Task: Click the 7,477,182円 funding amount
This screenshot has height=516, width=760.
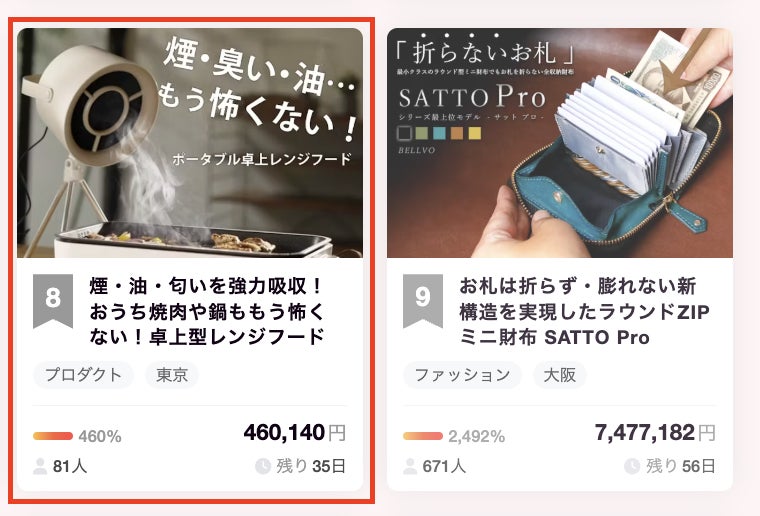Action: point(655,432)
